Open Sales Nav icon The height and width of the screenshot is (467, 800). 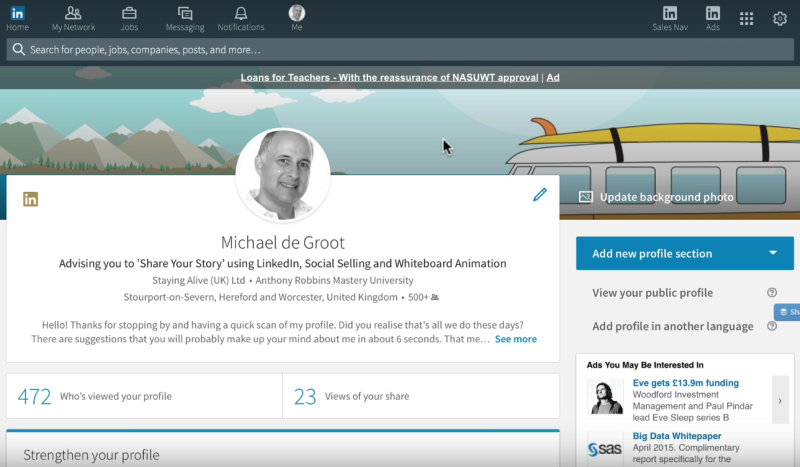click(670, 13)
